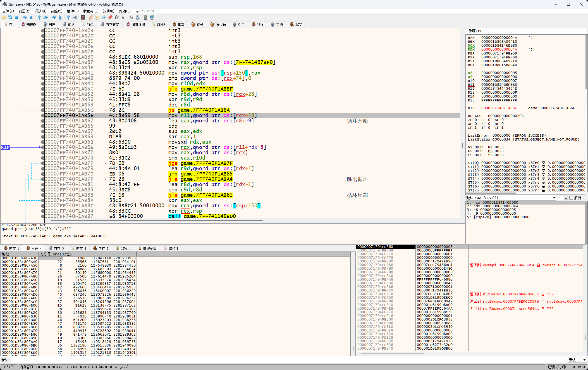Screen dimensions: 588x370
Task: Click the Step Into toolbar icon
Action: click(x=39, y=17)
